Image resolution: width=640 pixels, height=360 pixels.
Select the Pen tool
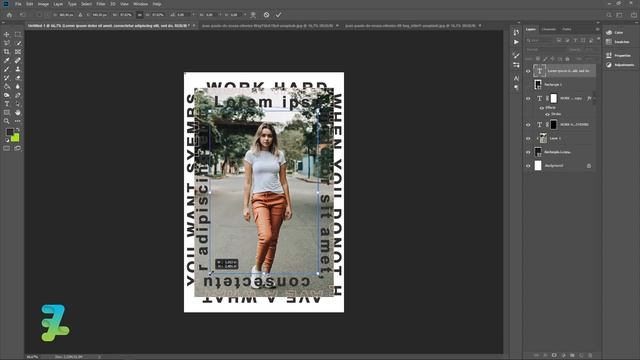pos(18,95)
